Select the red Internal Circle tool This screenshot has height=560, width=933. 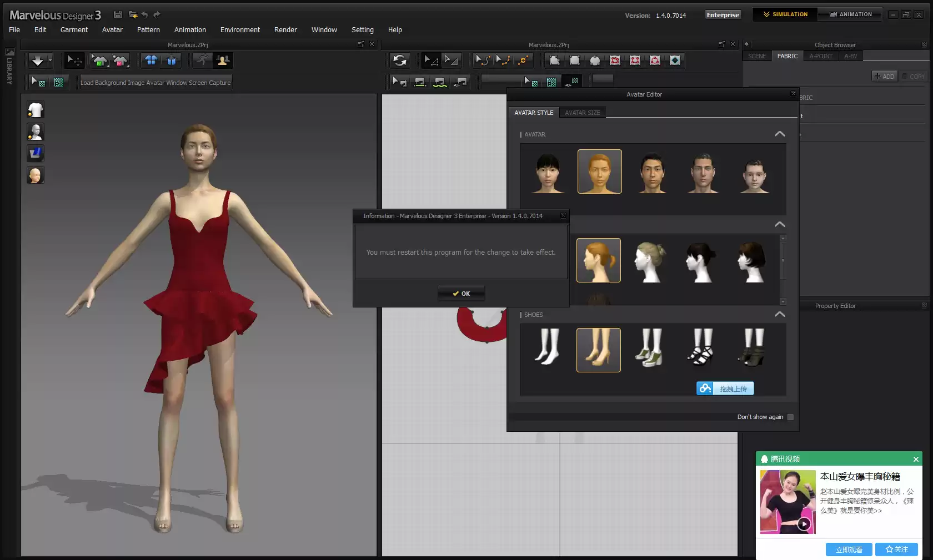(655, 60)
